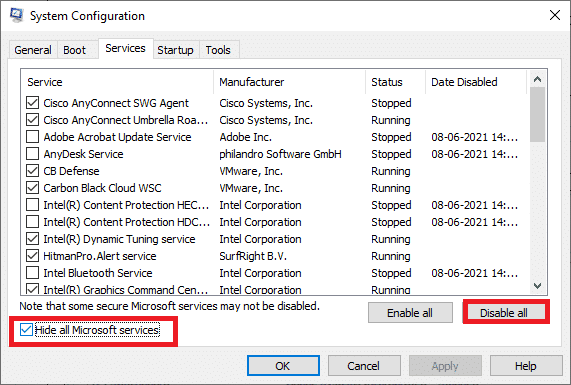The width and height of the screenshot is (571, 385).
Task: Tick the AnyDesk Service checkbox
Action: click(x=32, y=154)
